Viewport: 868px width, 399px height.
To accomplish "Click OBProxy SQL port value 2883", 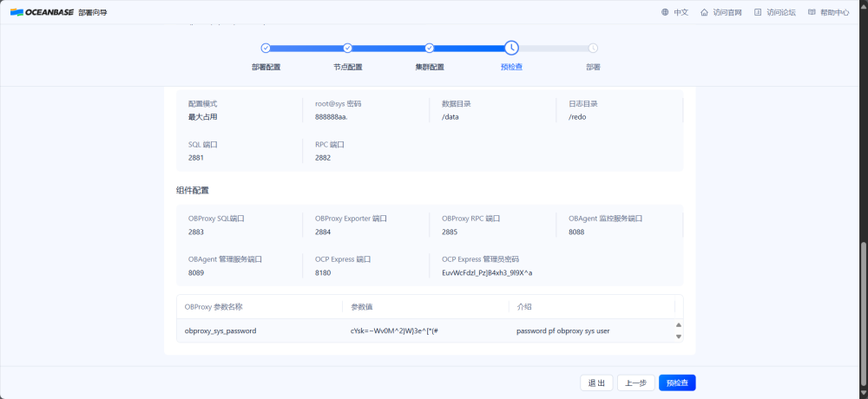I will 196,232.
